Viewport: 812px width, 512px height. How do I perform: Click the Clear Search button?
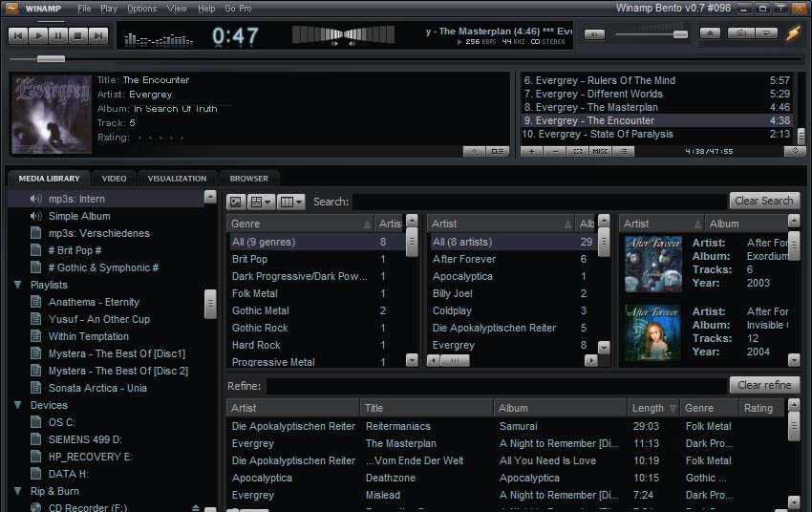[x=764, y=201]
